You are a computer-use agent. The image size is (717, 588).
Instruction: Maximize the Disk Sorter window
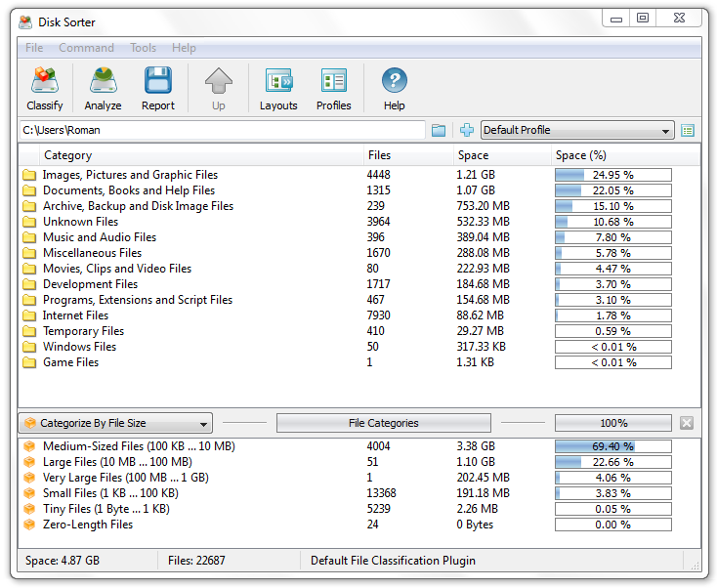(x=643, y=19)
